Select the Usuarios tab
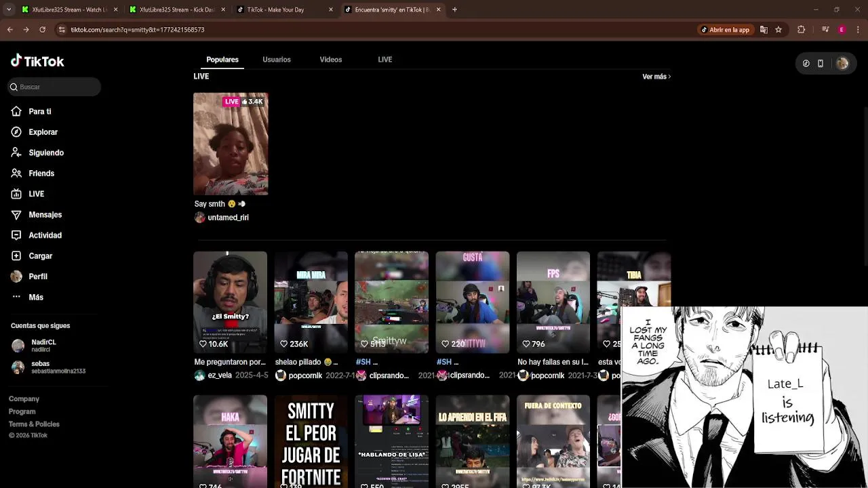The width and height of the screenshot is (868, 488). pyautogui.click(x=277, y=60)
